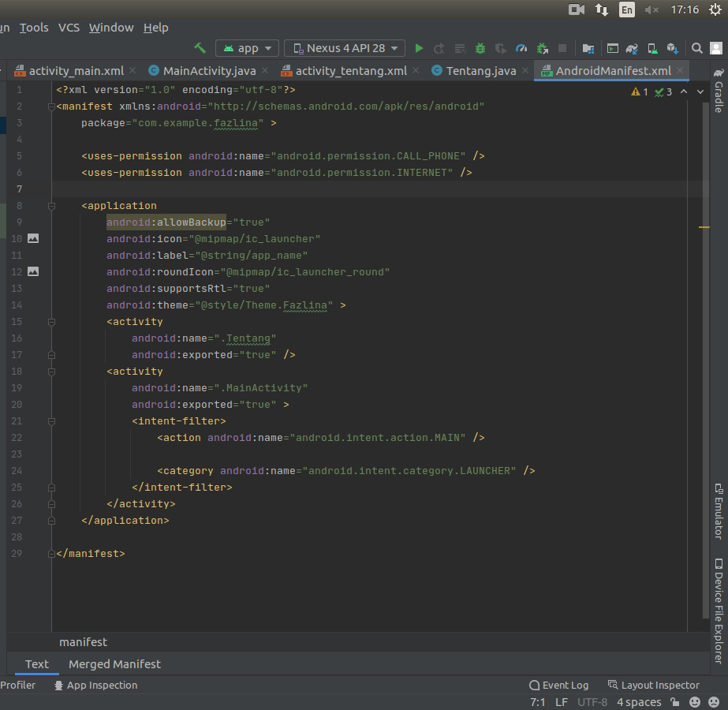This screenshot has height=710, width=728.
Task: Open the app run configuration dropdown
Action: click(247, 48)
